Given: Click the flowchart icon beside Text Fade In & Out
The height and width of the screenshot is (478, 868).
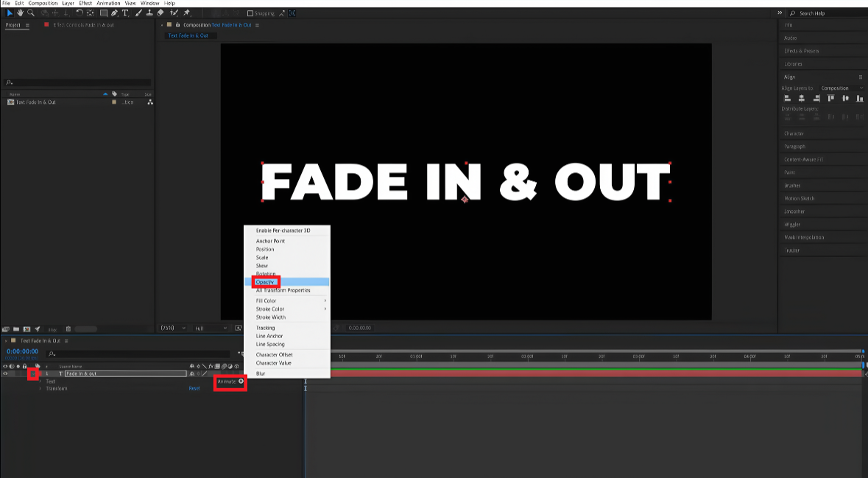Looking at the screenshot, I should pos(150,102).
